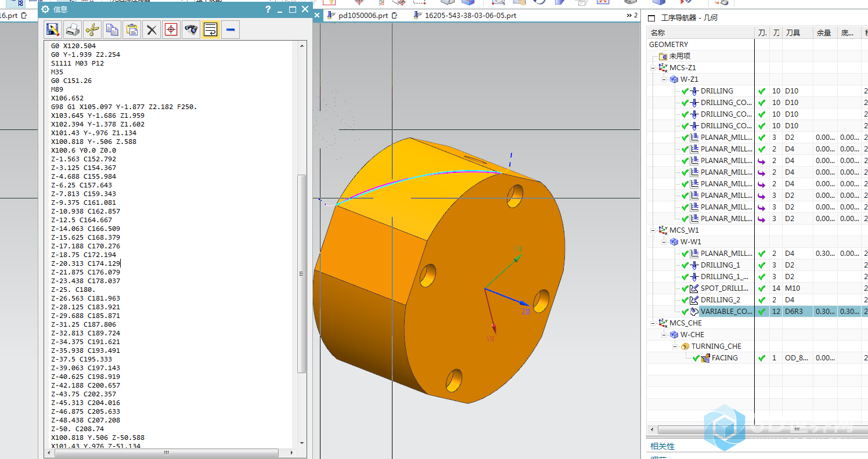Click the SPOT_DRILLI... operation icon
Image resolution: width=868 pixels, height=459 pixels.
click(694, 288)
